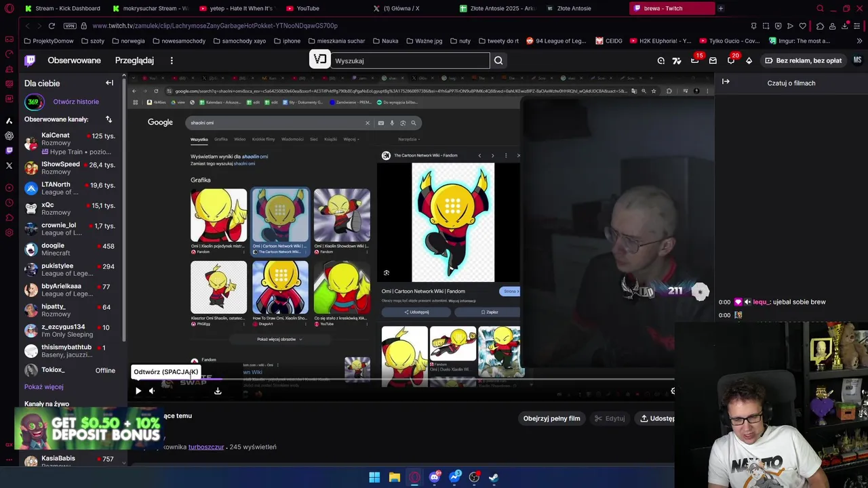Open crownie_lol channel
The height and width of the screenshot is (488, 868).
tap(70, 229)
